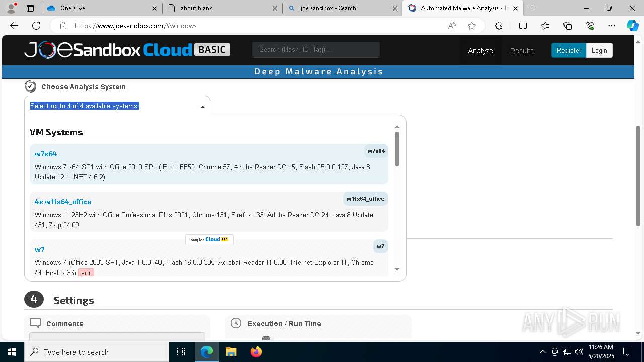Click the page vertical scrollbar thumb
The width and height of the screenshot is (644, 362).
pos(638,175)
